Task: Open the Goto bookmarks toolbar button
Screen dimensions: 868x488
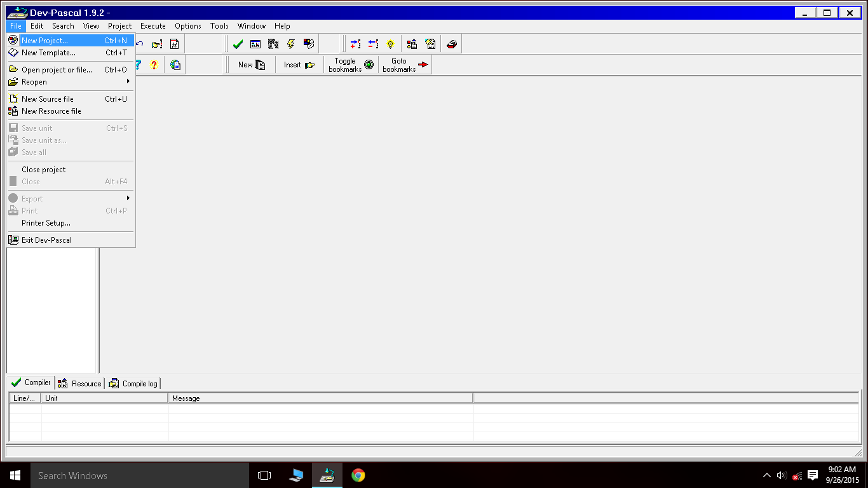Action: click(405, 65)
